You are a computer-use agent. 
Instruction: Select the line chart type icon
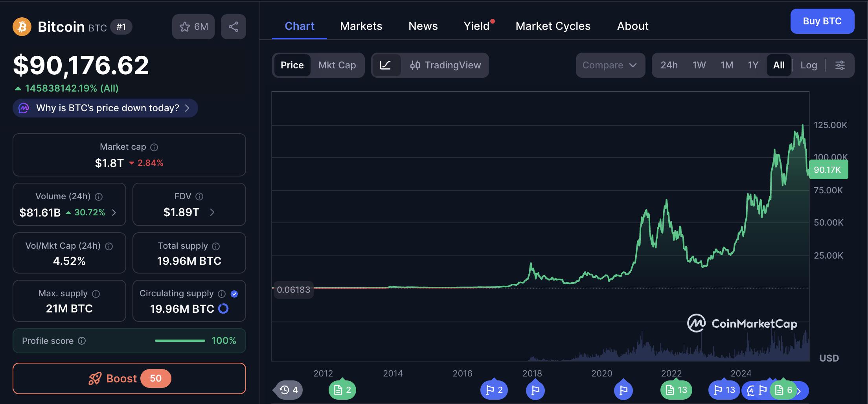pyautogui.click(x=387, y=65)
